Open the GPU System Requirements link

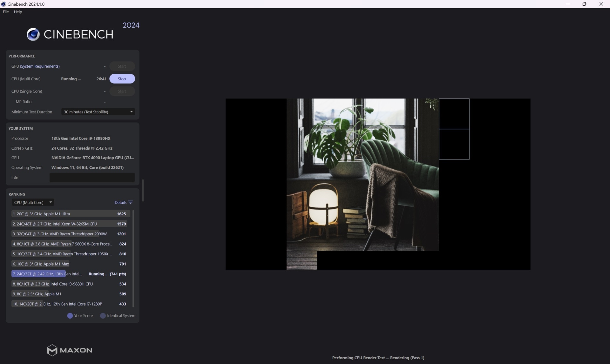(40, 66)
